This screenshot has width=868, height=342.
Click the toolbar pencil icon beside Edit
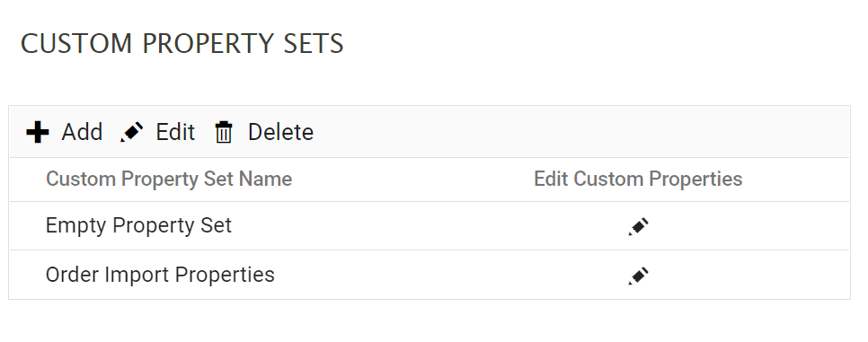point(132,132)
